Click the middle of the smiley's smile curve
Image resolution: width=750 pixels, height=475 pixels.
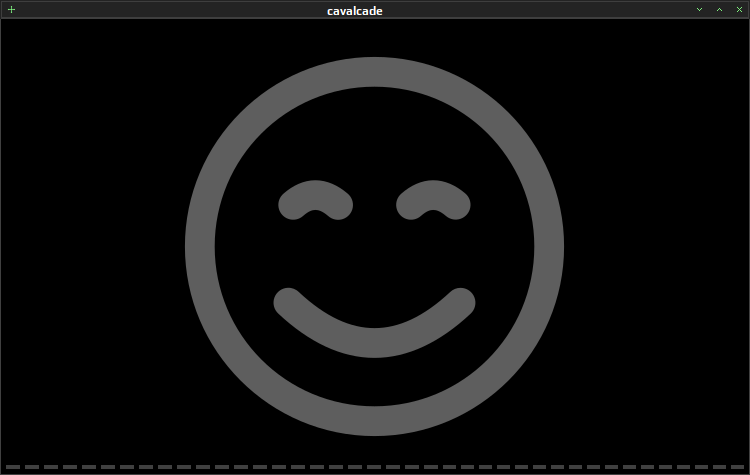pos(375,342)
